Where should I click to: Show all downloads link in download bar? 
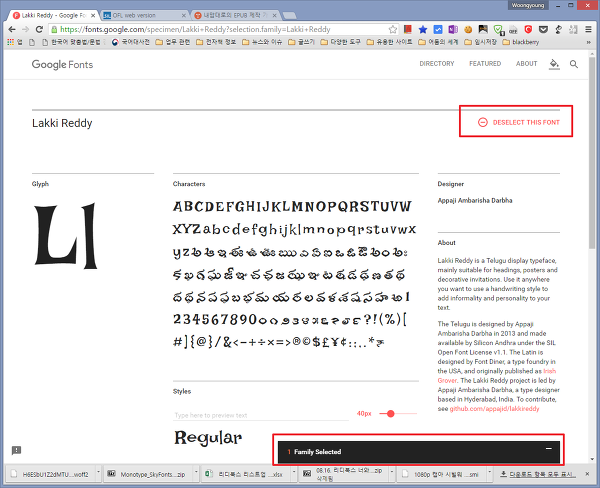(538, 474)
